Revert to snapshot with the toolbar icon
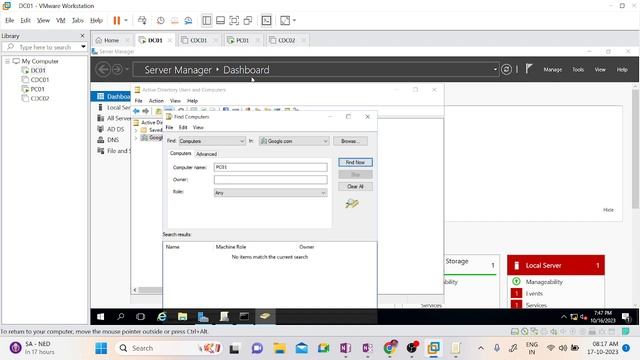The image size is (640, 360). tap(175, 20)
